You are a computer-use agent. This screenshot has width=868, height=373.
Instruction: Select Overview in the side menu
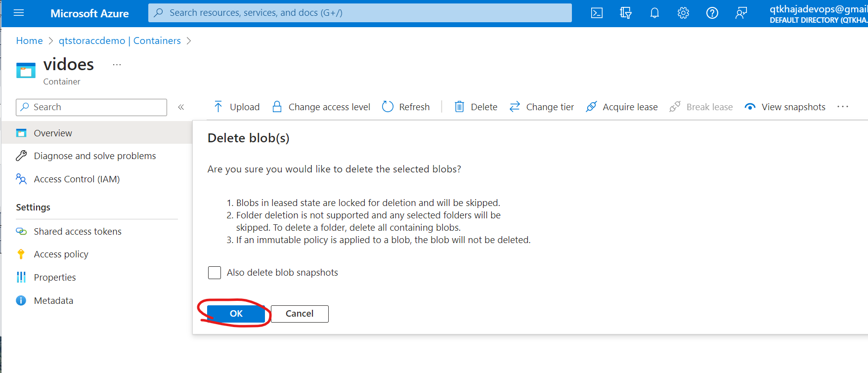(97, 133)
